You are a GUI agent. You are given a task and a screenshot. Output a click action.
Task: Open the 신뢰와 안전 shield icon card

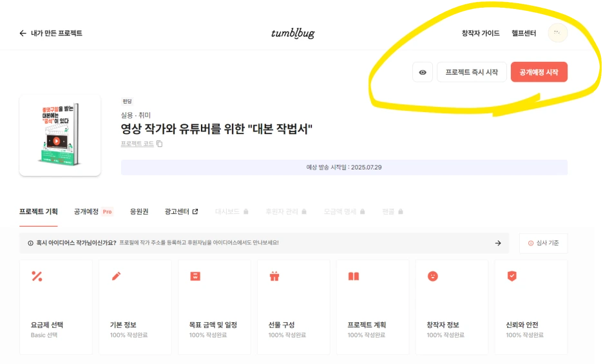(x=531, y=307)
